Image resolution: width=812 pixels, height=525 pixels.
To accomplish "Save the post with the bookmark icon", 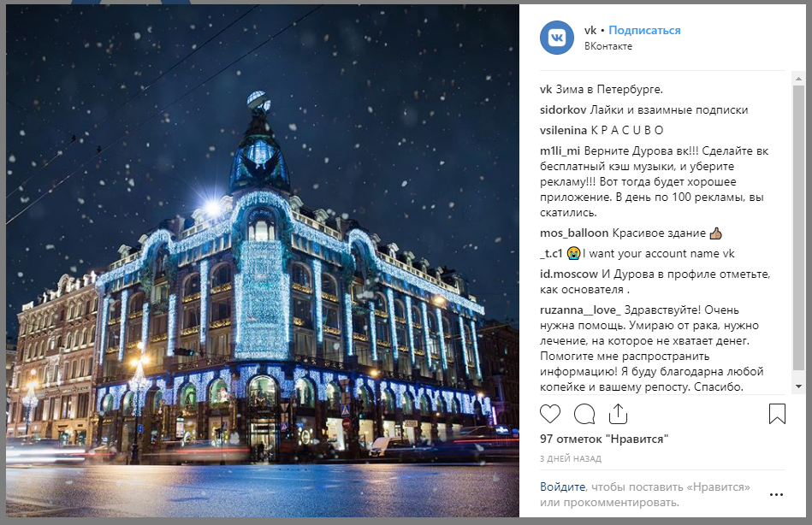I will 777,414.
